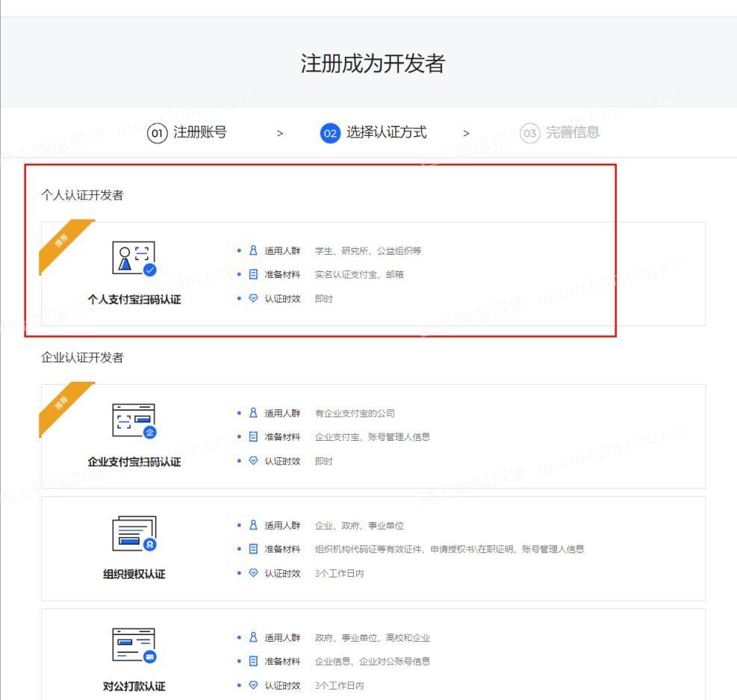Choose 企业支付宝扫码认证 option
The image size is (737, 700).
pos(373,436)
